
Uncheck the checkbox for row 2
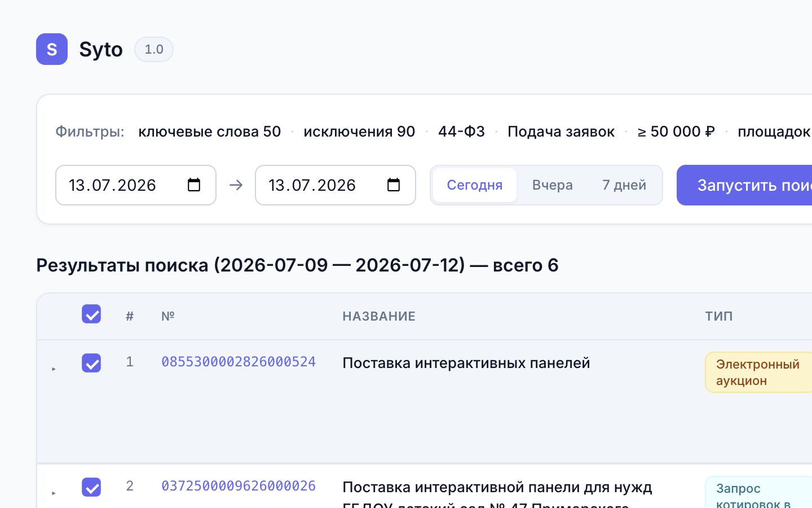click(x=91, y=487)
